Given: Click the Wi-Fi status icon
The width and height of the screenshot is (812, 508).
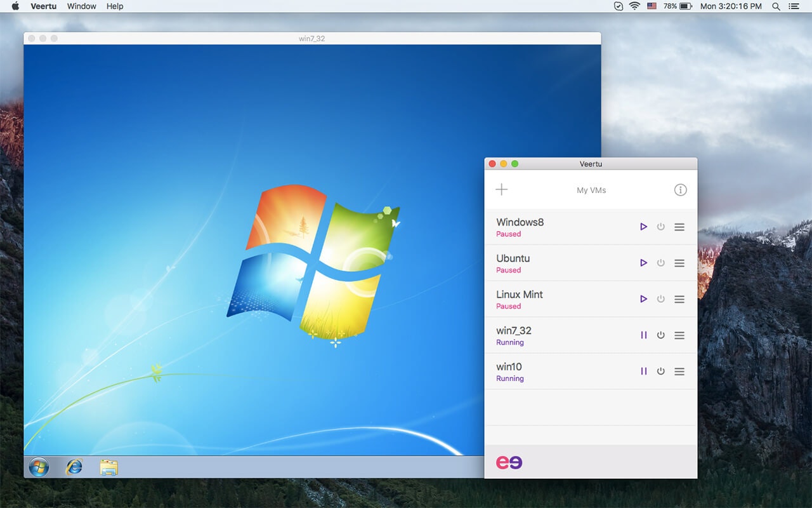Looking at the screenshot, I should [634, 6].
